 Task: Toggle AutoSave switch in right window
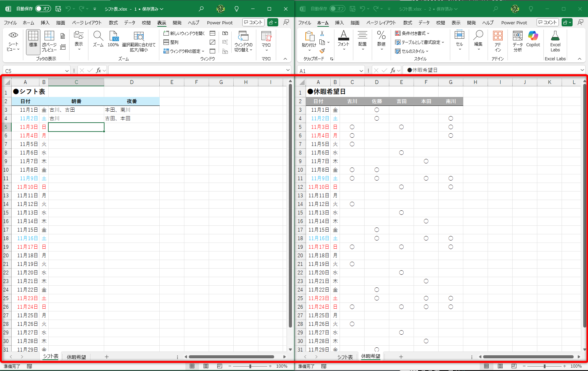[x=338, y=9]
